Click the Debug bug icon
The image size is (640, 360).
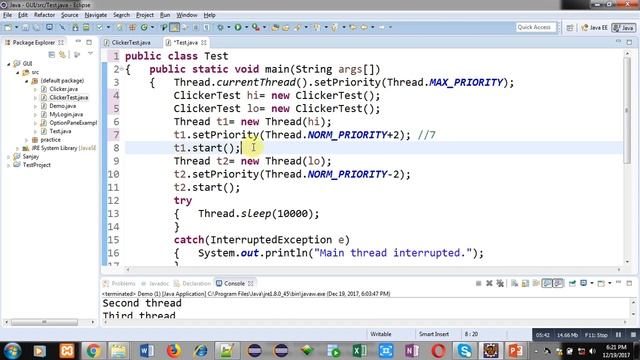coord(220,27)
